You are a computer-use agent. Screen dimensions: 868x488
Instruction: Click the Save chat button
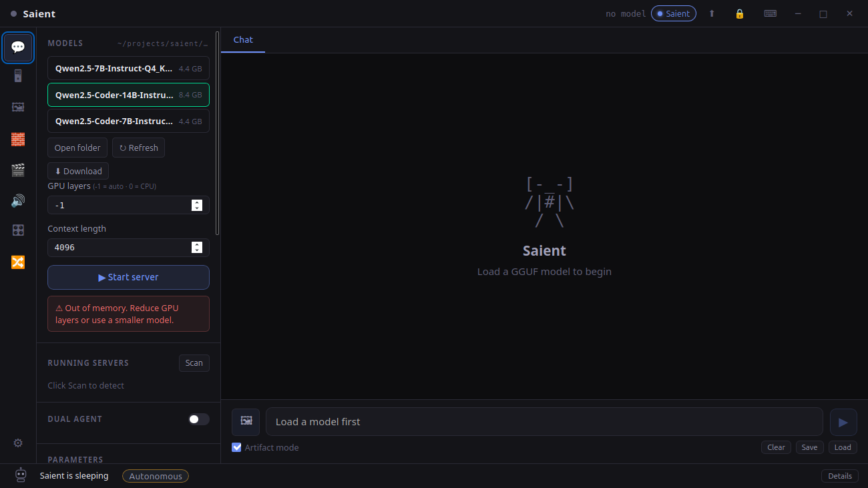(809, 447)
